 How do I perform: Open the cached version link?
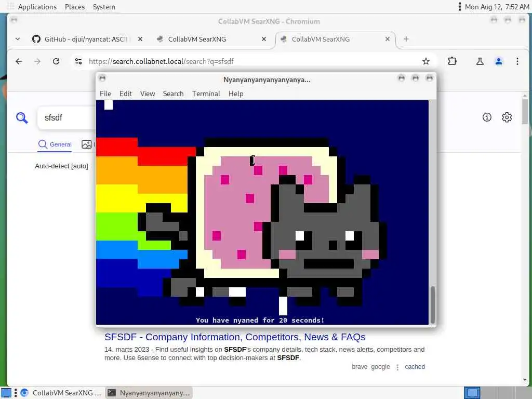tap(415, 367)
